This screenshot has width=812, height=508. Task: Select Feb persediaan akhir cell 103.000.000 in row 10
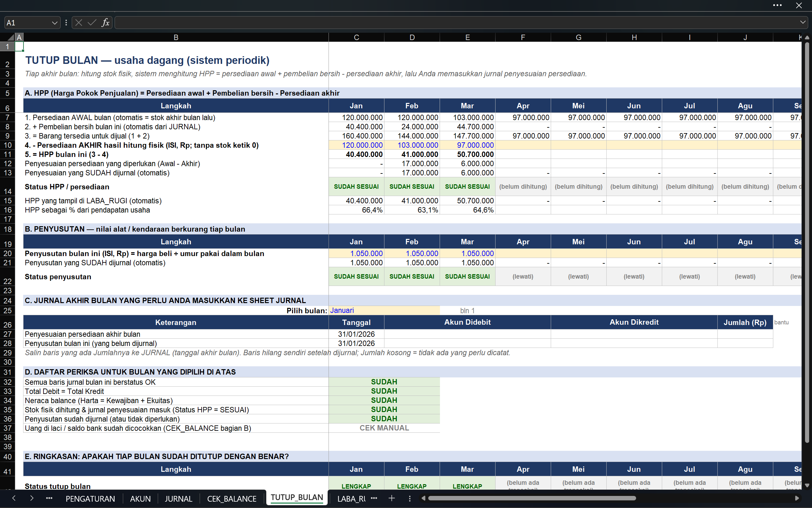412,145
